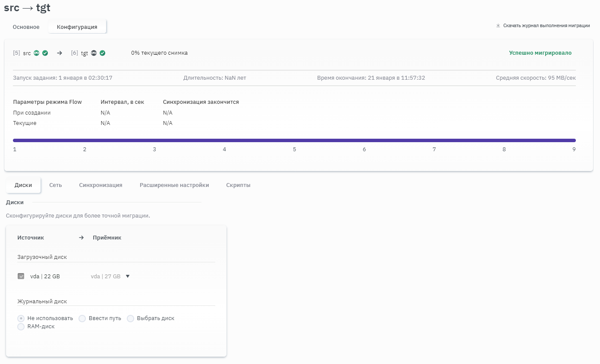Open the vda 27 GB target disk dropdown
This screenshot has width=600, height=364.
click(128, 277)
